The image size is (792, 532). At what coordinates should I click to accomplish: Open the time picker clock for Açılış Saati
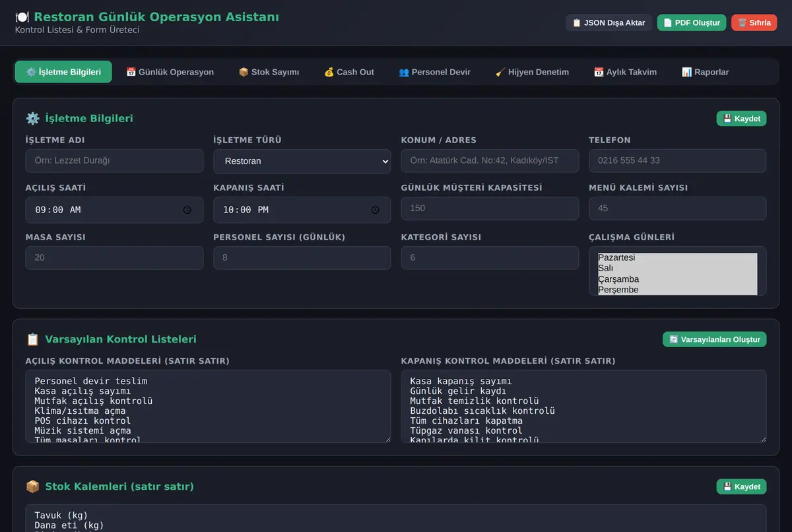pyautogui.click(x=187, y=210)
